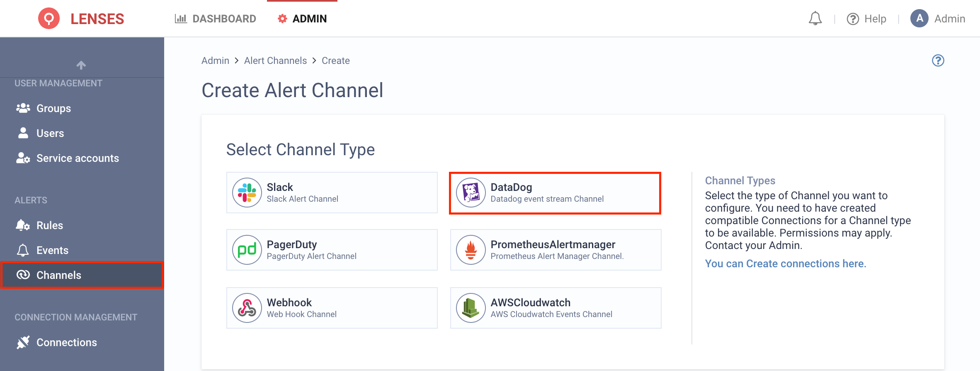
Task: Choose Web Hook Channel card
Action: click(332, 308)
